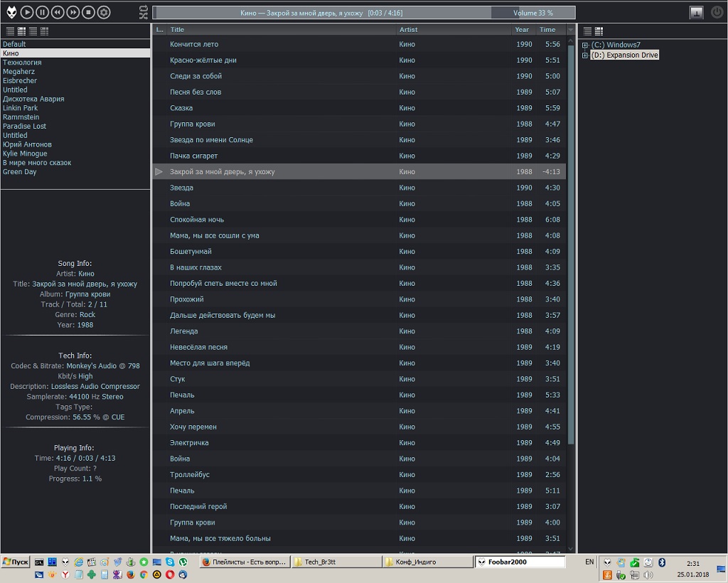
Task: Sort by the Year column header
Action: [x=523, y=30]
